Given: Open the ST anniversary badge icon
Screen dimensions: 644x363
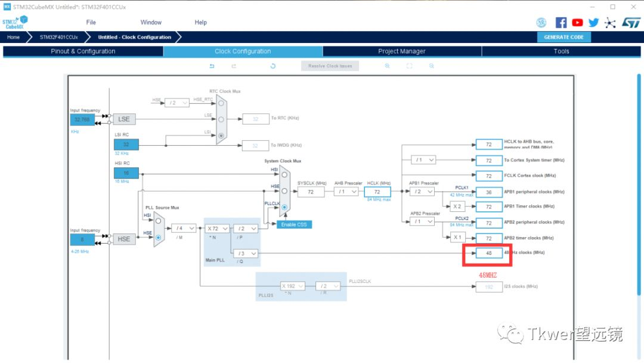Looking at the screenshot, I should click(x=541, y=23).
